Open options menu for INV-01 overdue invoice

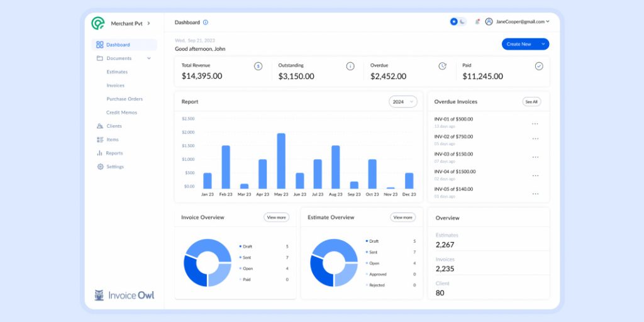pos(535,123)
